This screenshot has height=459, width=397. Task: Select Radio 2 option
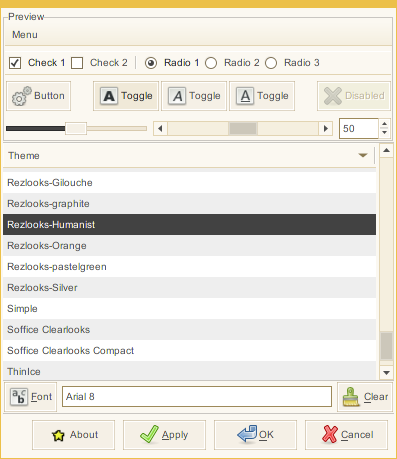(x=211, y=63)
